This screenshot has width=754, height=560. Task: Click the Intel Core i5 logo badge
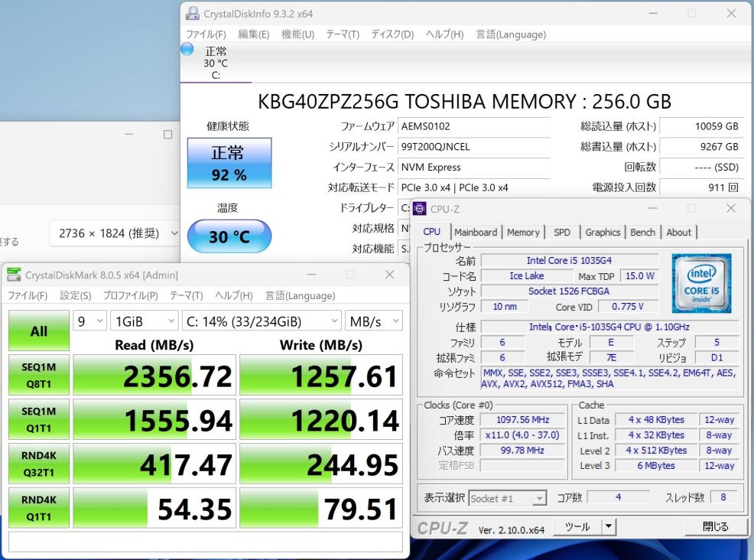(701, 283)
